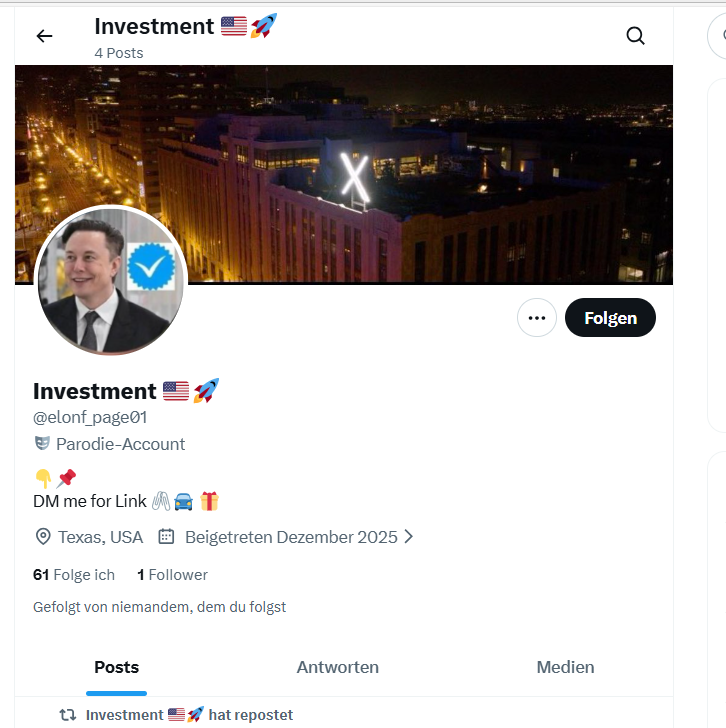The width and height of the screenshot is (726, 728).
Task: Open the Medien tab
Action: (565, 667)
